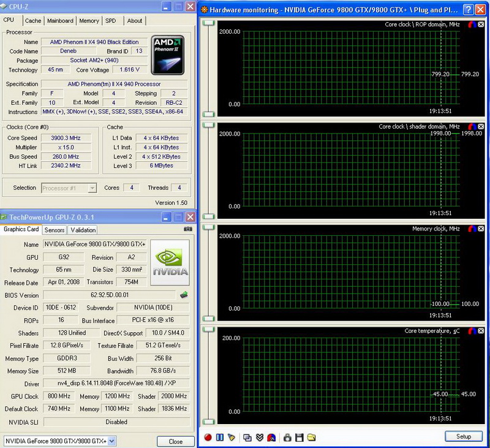
Task: Click the Default Clock 740 MHz field
Action: [x=59, y=409]
